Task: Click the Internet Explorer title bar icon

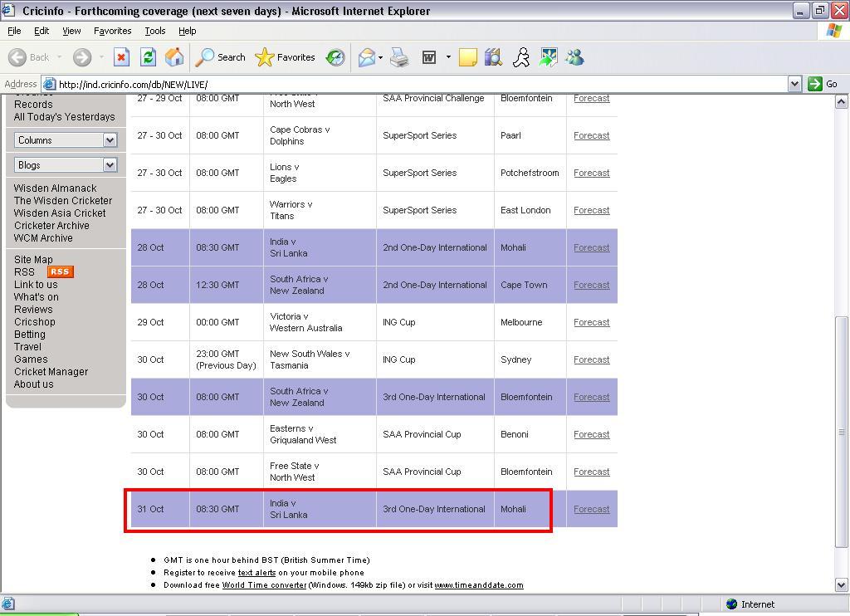Action: click(x=8, y=10)
